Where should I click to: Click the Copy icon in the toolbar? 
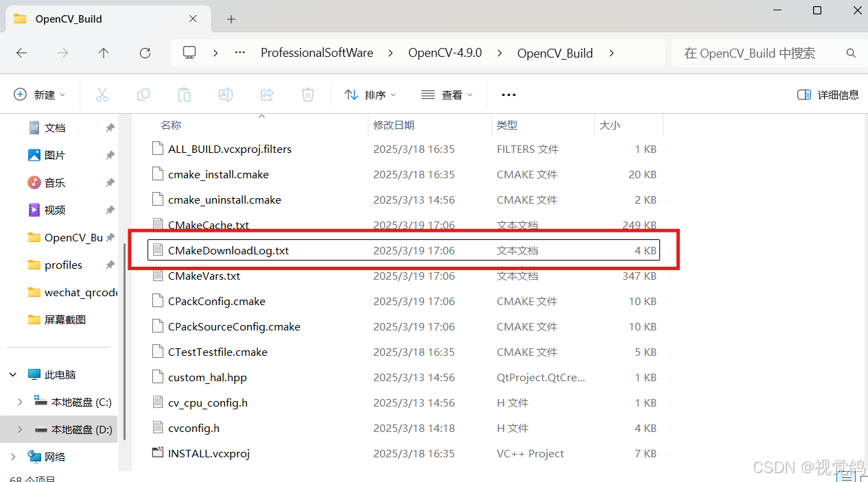143,95
